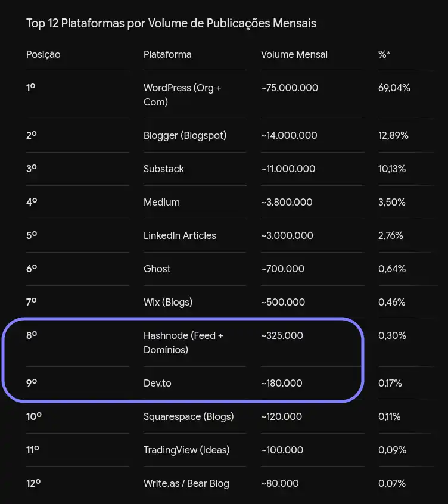Click the Ghost platform entry
Image resolution: width=448 pixels, height=504 pixels.
coord(157,269)
